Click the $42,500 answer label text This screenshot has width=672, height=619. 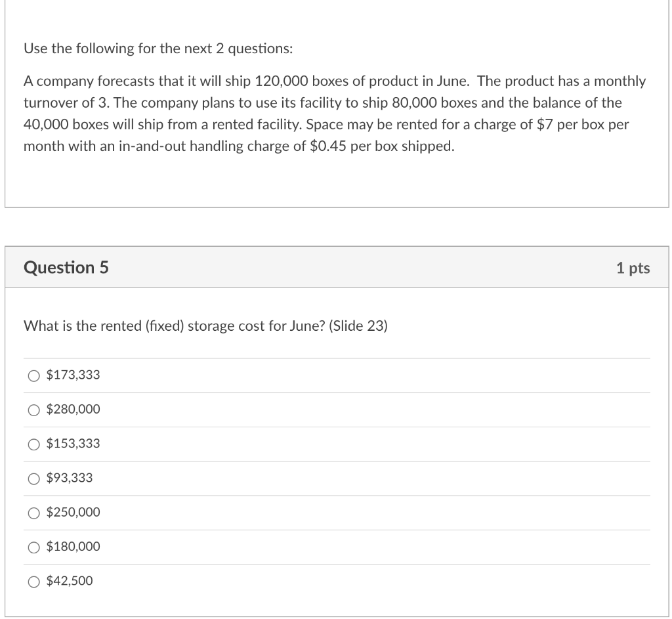(69, 581)
